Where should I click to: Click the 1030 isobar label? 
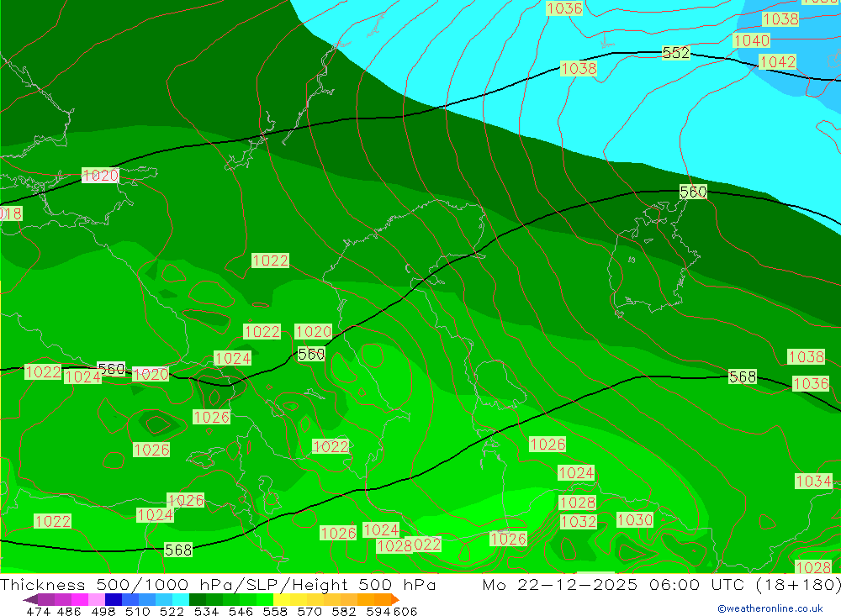point(634,519)
